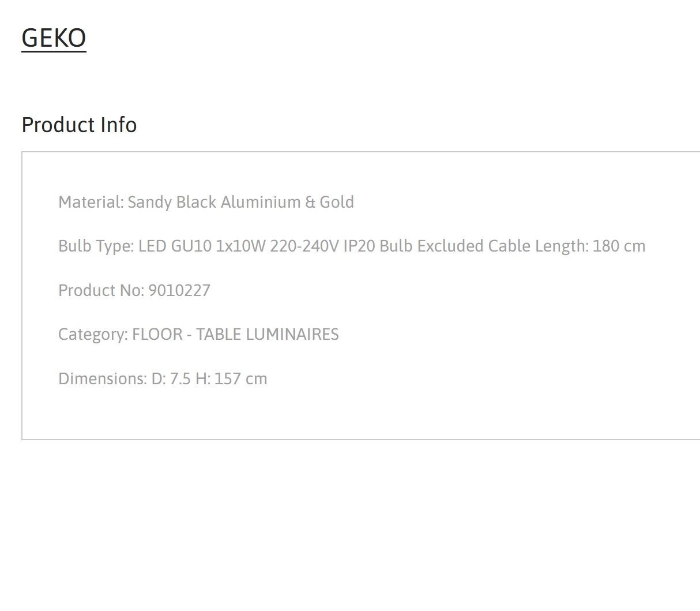Click the word Gold in material line
This screenshot has width=700, height=611.
click(x=337, y=202)
